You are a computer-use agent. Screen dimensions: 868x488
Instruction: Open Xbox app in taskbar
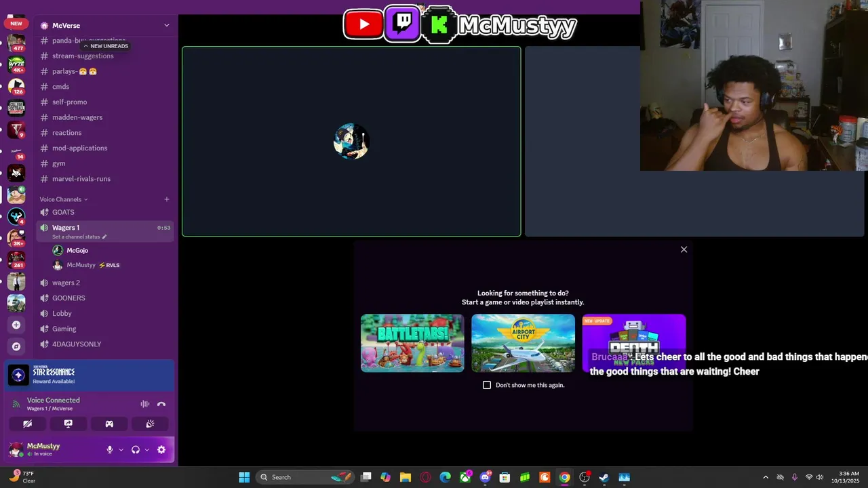[x=465, y=477]
